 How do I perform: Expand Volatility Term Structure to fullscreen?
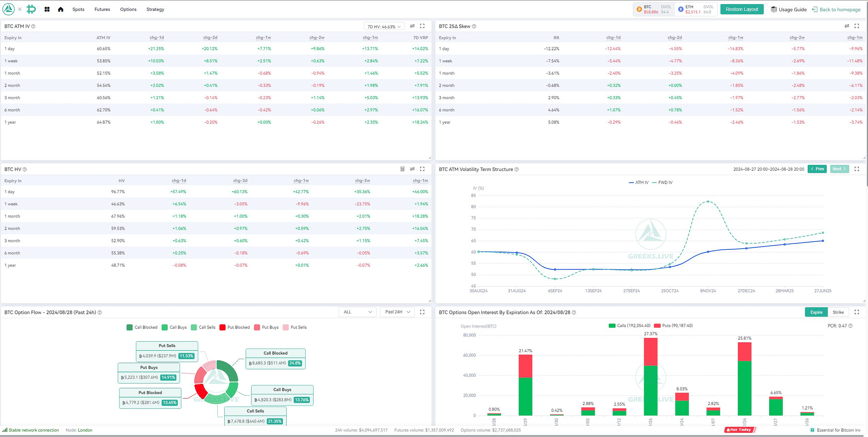[857, 169]
